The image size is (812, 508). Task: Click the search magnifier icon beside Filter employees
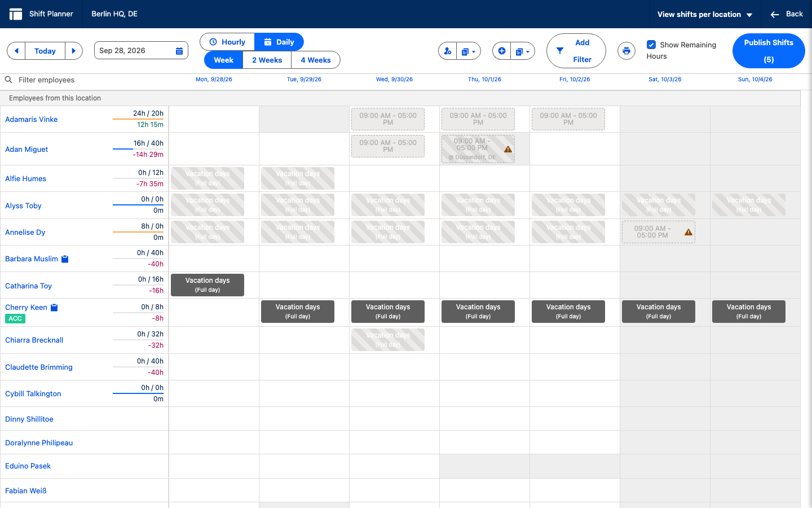click(x=8, y=80)
